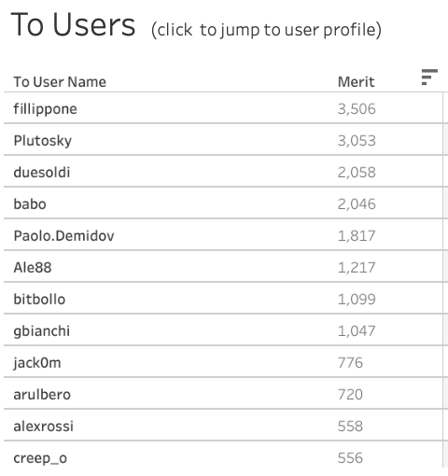Click the To User Name column header
The width and height of the screenshot is (448, 476).
click(x=60, y=82)
